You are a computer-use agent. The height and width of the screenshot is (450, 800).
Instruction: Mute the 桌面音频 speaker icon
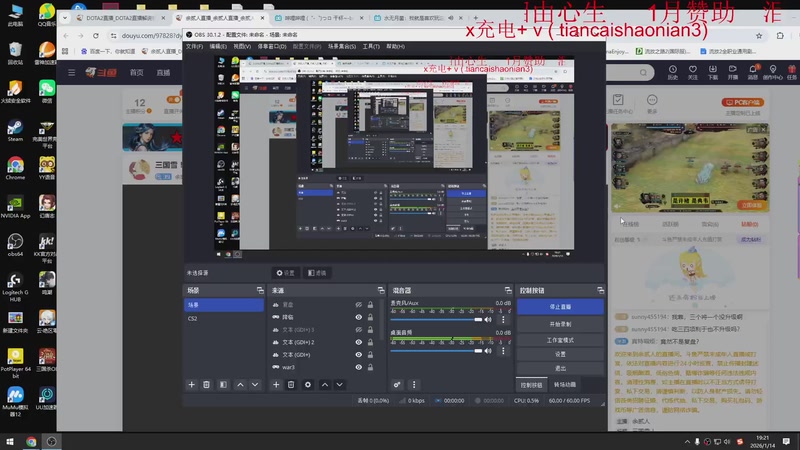(x=488, y=351)
